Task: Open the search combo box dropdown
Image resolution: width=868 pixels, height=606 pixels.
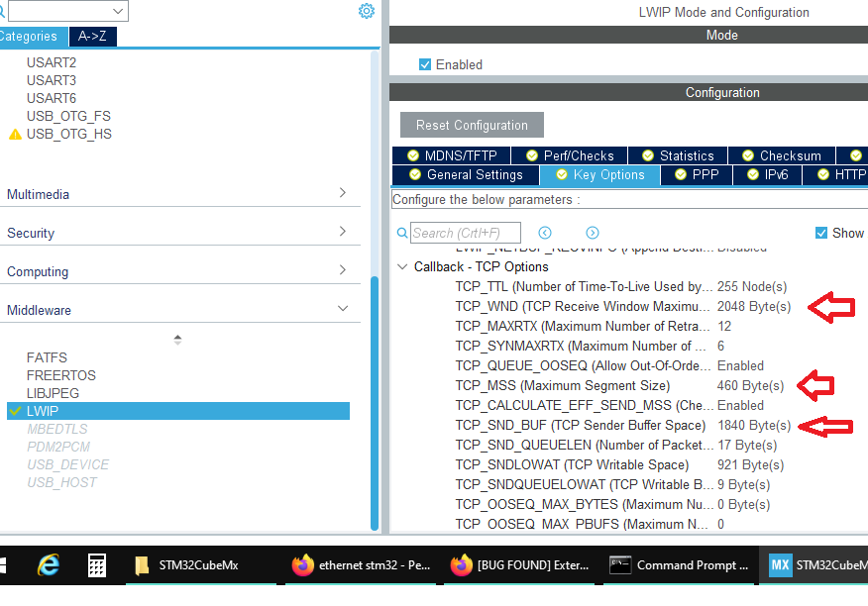Action: (117, 11)
